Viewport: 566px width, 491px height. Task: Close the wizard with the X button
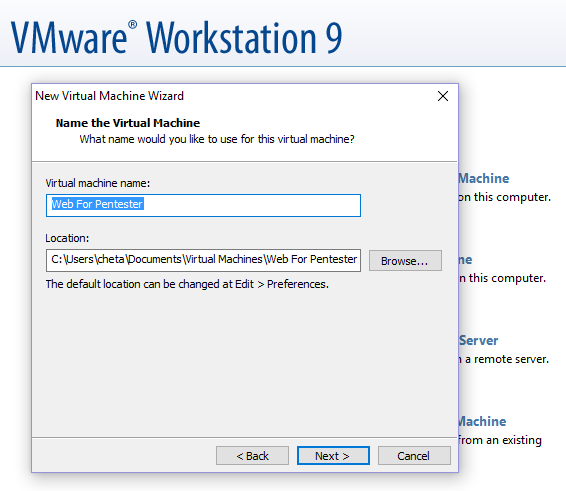pos(443,96)
